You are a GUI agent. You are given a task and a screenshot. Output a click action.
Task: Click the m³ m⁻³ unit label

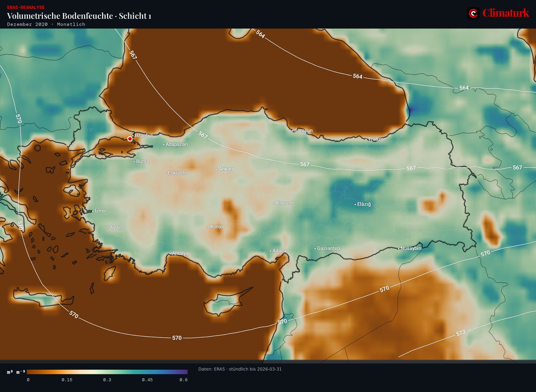(x=16, y=372)
